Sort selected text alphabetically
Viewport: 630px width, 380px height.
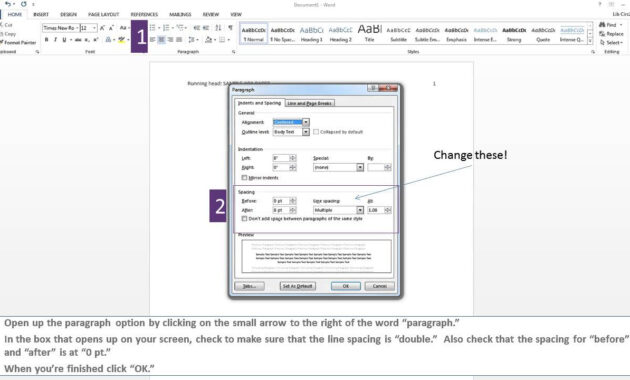point(218,28)
